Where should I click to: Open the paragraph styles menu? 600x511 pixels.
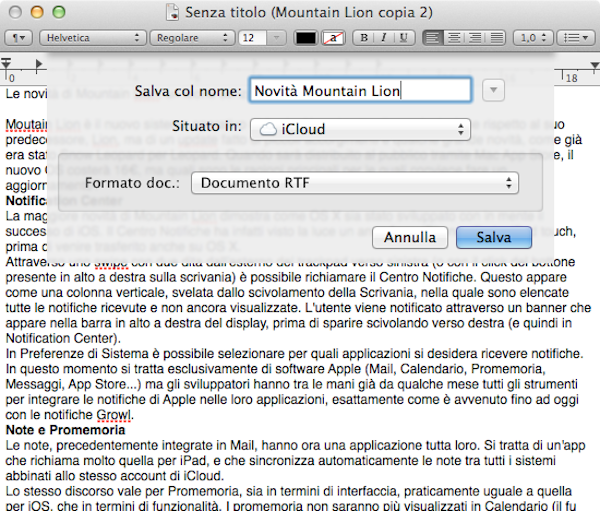tap(18, 38)
